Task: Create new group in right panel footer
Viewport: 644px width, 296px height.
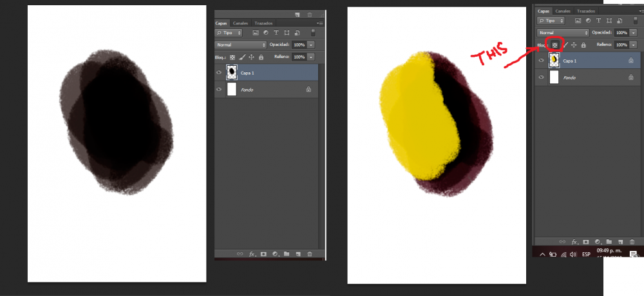Action: pos(609,242)
